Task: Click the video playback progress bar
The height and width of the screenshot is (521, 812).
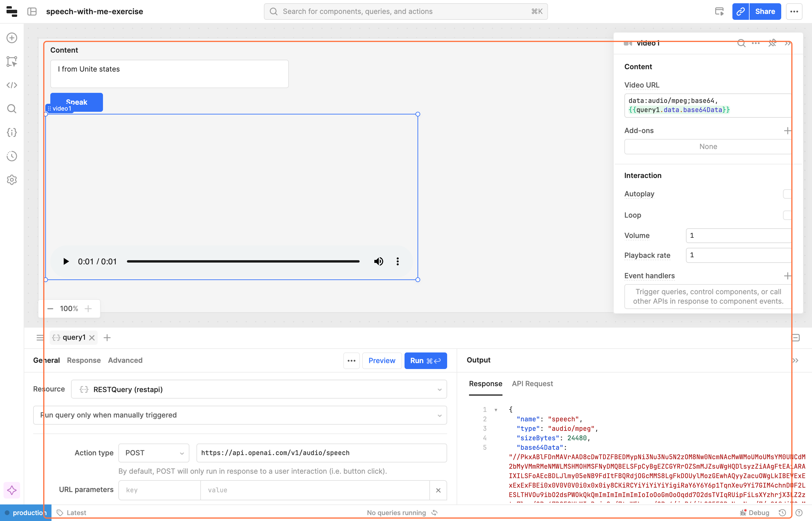Action: (243, 261)
